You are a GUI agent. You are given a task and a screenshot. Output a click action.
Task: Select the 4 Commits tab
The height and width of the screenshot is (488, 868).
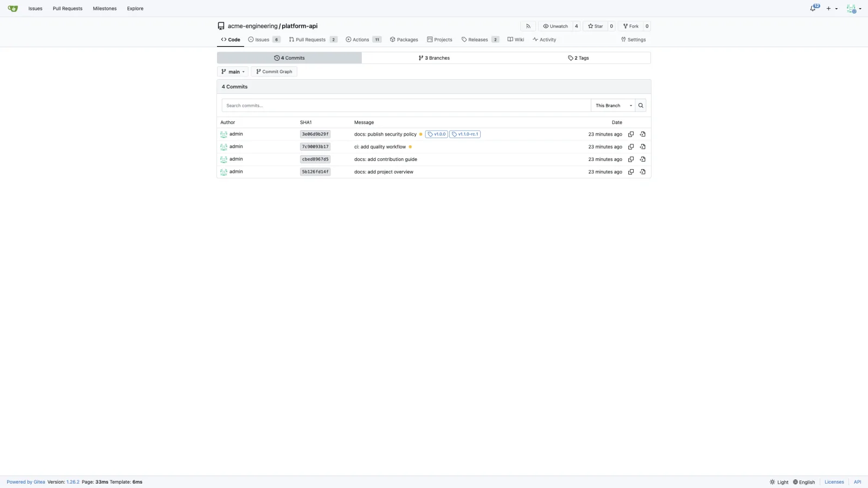click(x=289, y=58)
